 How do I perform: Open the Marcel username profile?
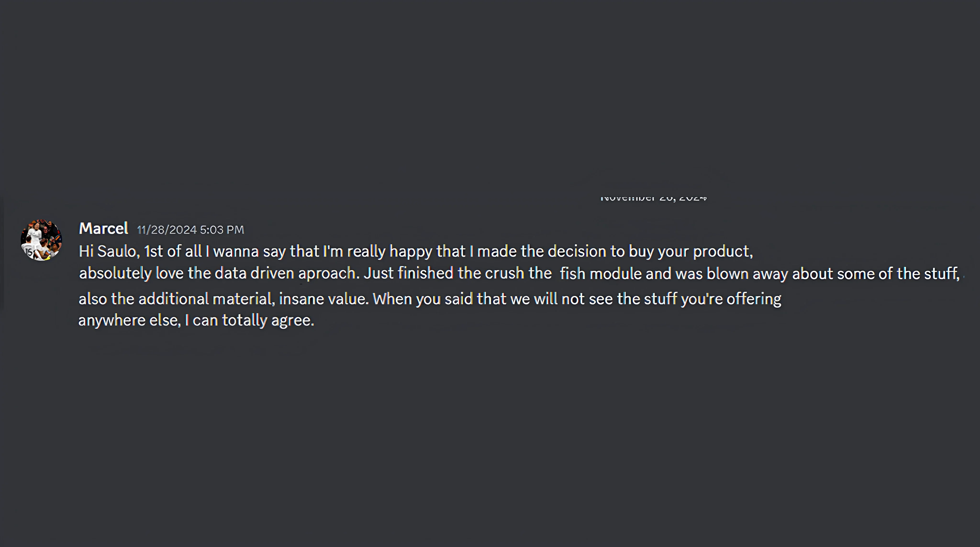coord(103,229)
